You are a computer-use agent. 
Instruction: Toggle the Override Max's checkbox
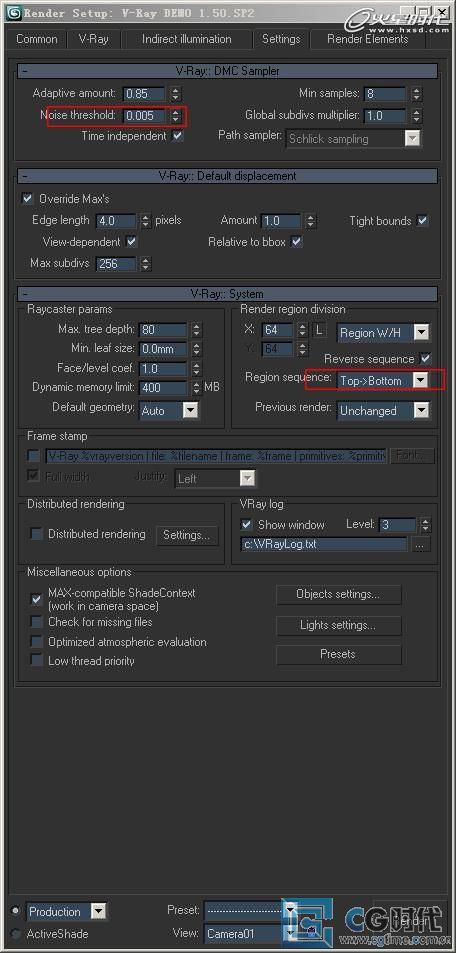27,199
